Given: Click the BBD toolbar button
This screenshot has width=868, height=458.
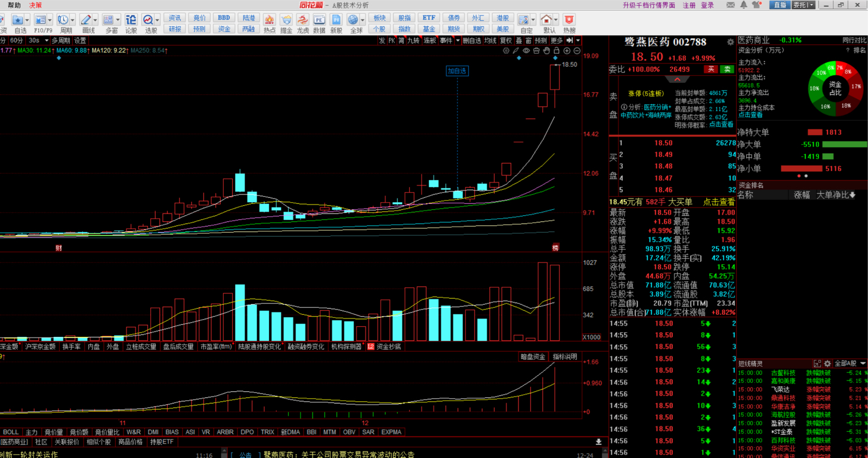Looking at the screenshot, I should [224, 18].
